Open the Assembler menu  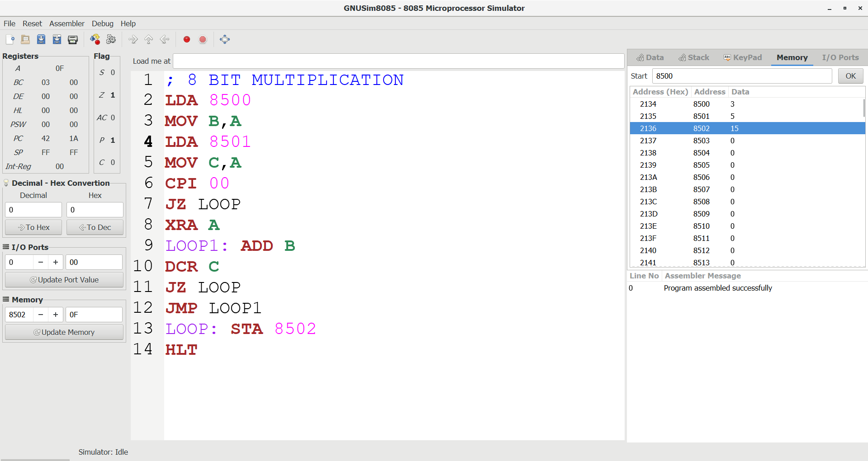(67, 24)
